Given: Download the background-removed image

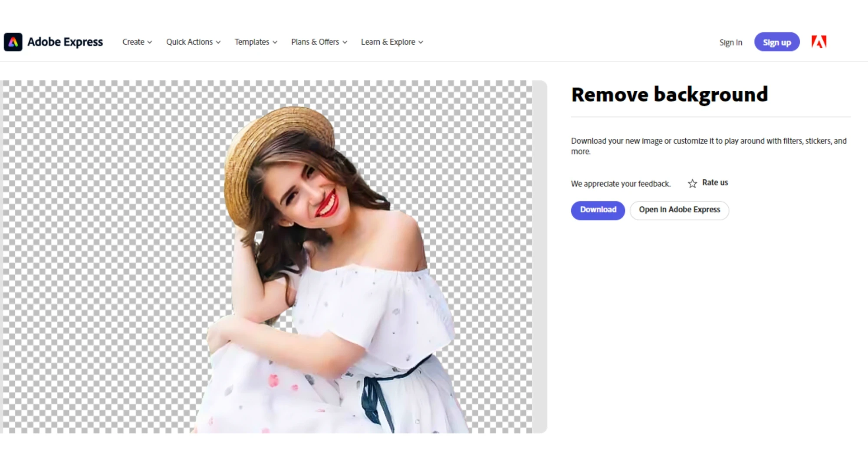Looking at the screenshot, I should [598, 210].
